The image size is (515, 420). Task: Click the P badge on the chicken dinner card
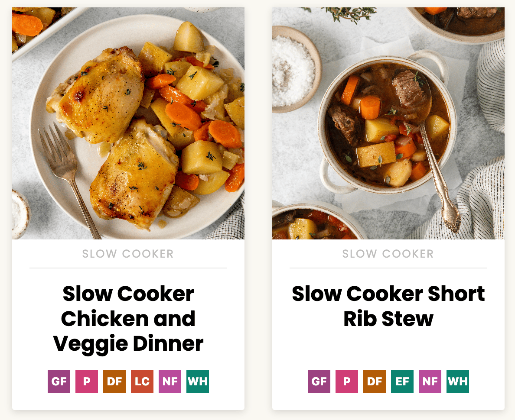pyautogui.click(x=87, y=381)
